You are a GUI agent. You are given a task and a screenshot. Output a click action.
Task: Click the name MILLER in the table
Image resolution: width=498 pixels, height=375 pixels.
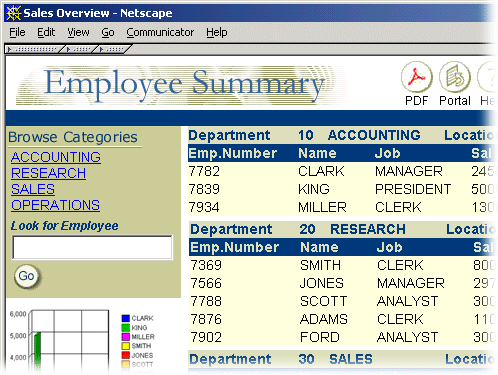[x=322, y=207]
